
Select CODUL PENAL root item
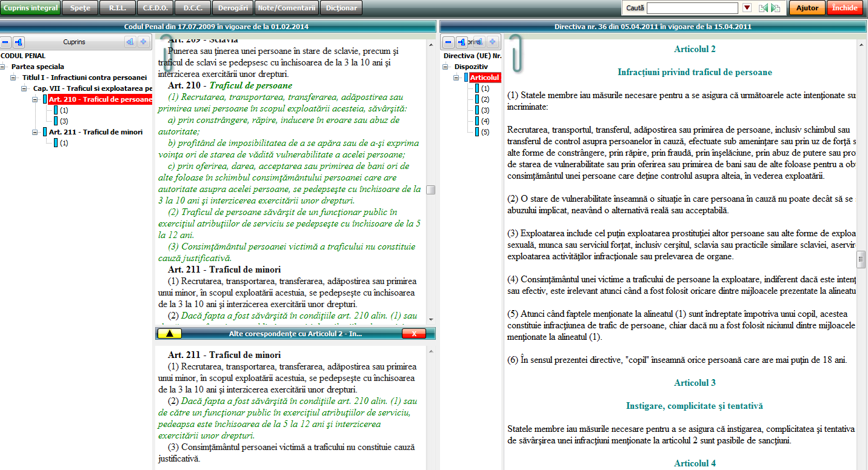(23, 56)
